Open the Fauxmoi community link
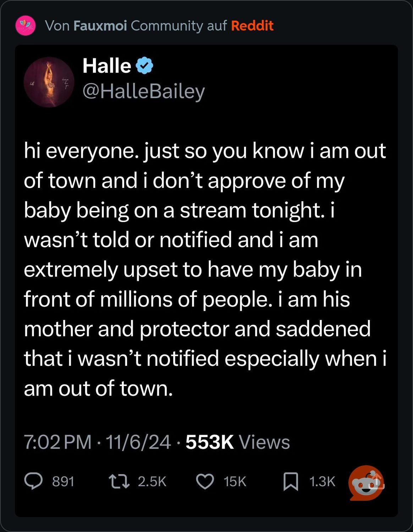 coord(100,26)
